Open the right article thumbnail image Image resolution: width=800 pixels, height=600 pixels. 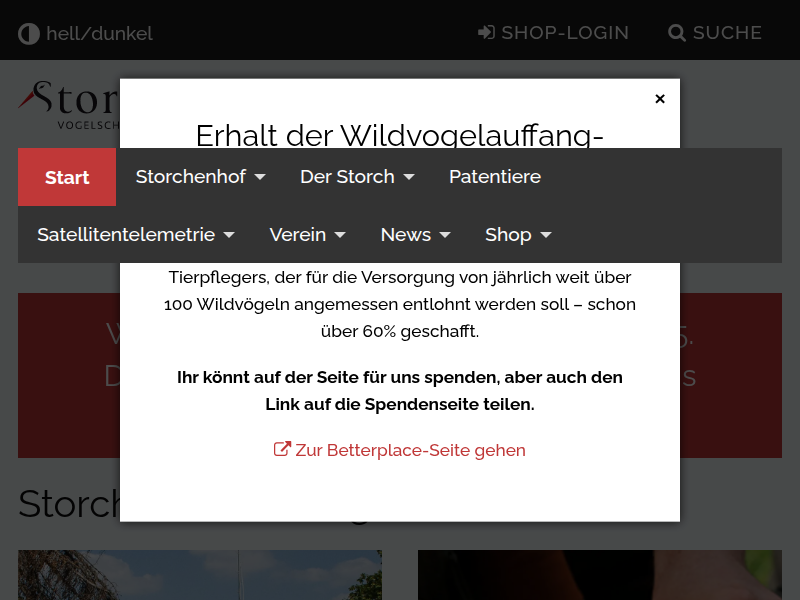point(600,575)
